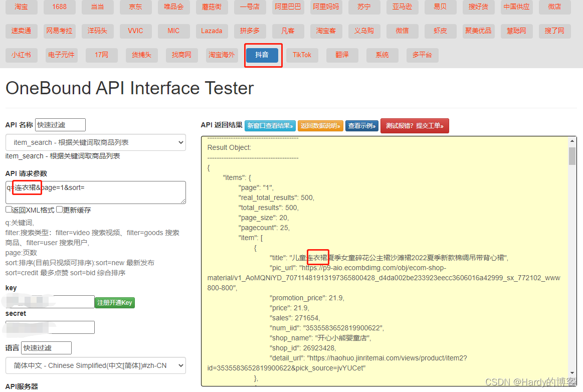Click the 查看示例 button
The width and height of the screenshot is (583, 392).
[x=362, y=126]
